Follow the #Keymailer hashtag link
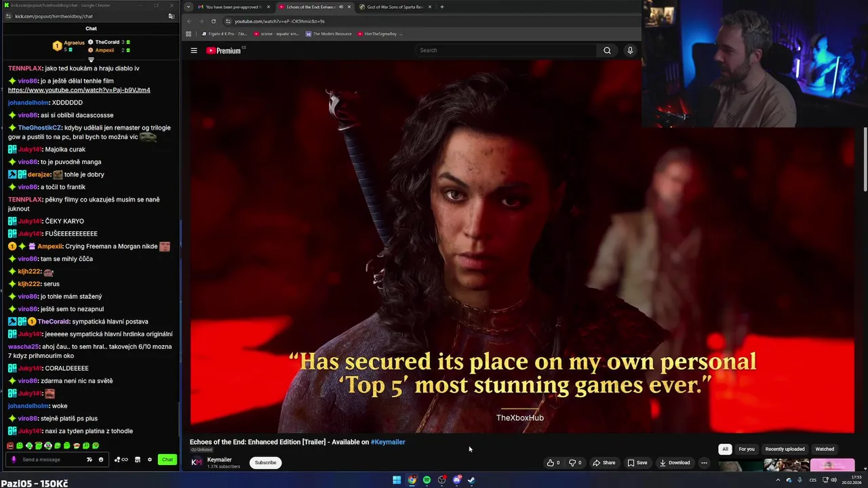This screenshot has height=488, width=868. [x=388, y=442]
